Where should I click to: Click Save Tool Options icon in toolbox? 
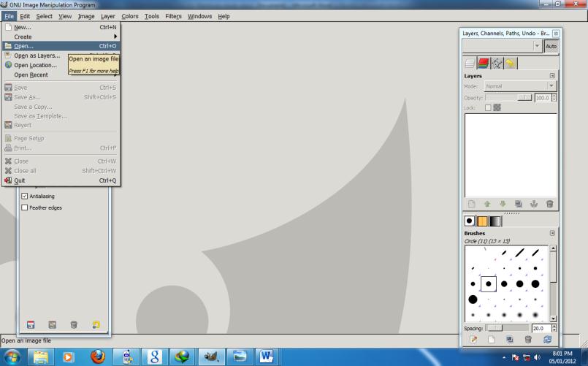31,325
